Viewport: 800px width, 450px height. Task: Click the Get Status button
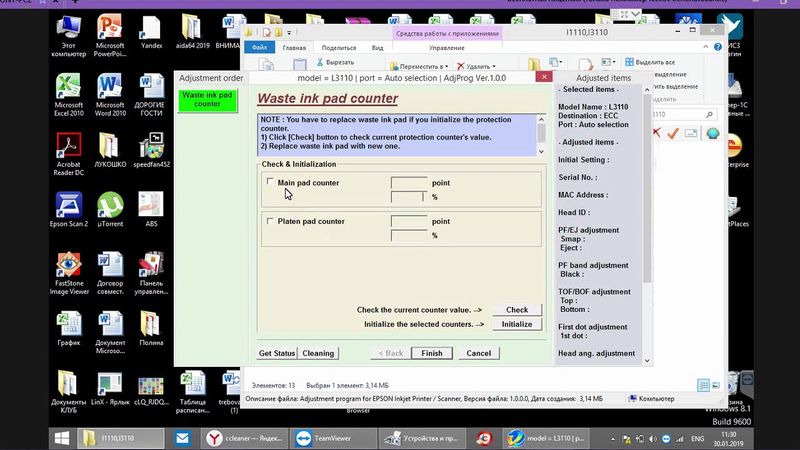(x=277, y=353)
